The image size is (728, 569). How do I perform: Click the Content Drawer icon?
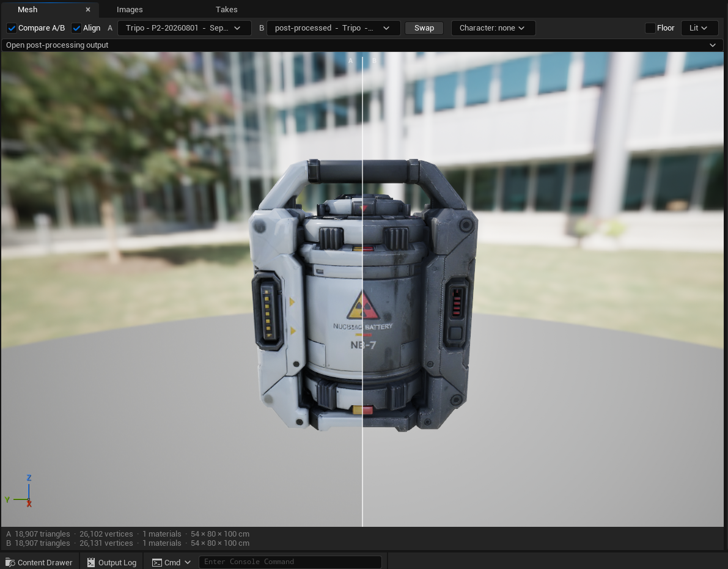coord(10,562)
